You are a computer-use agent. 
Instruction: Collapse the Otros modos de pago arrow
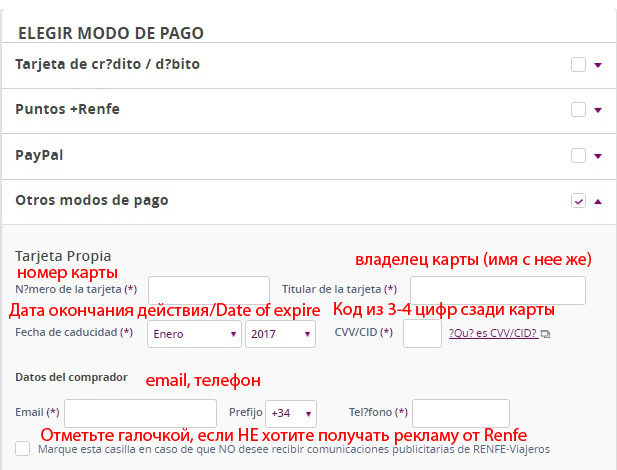coord(598,201)
